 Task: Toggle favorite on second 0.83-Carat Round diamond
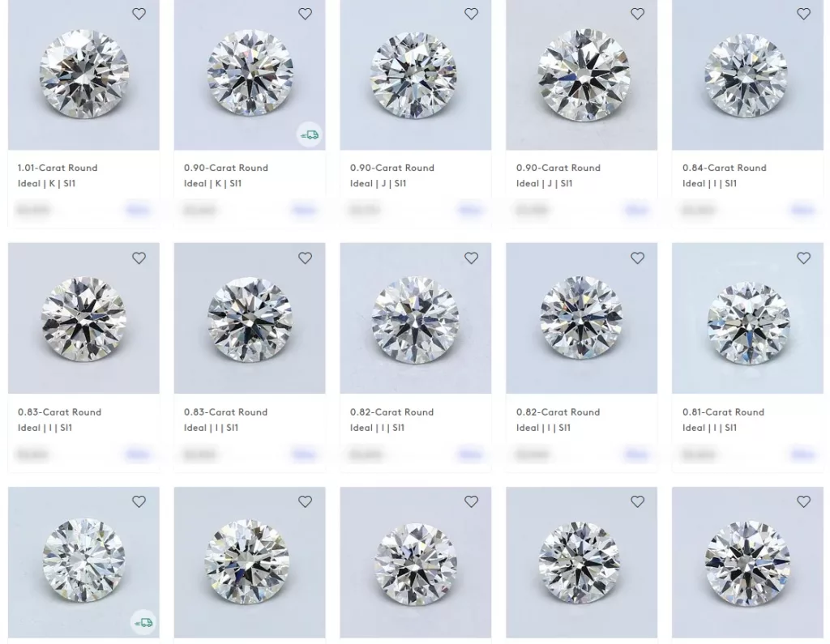pyautogui.click(x=305, y=258)
